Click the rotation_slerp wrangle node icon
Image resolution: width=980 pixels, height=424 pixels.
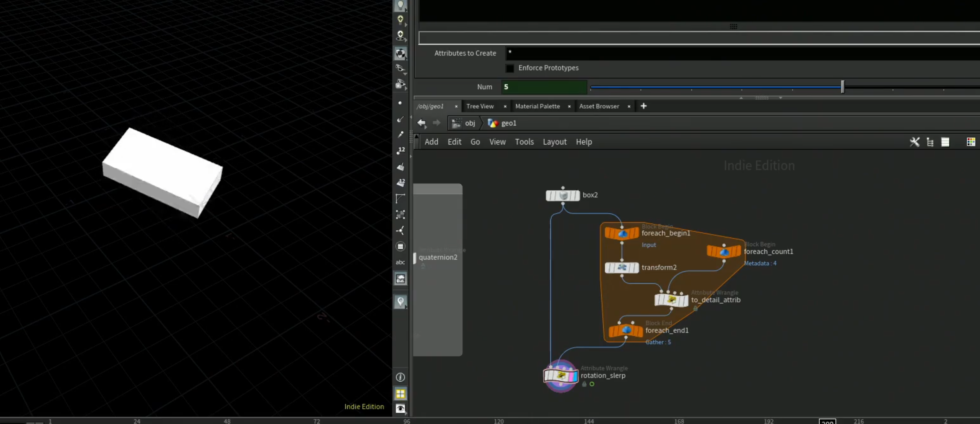coord(560,376)
